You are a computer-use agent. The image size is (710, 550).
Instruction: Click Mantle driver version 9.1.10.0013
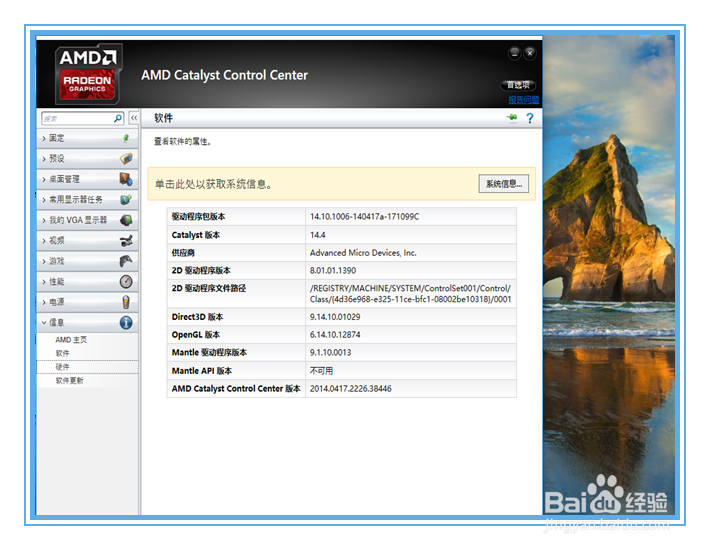(331, 352)
